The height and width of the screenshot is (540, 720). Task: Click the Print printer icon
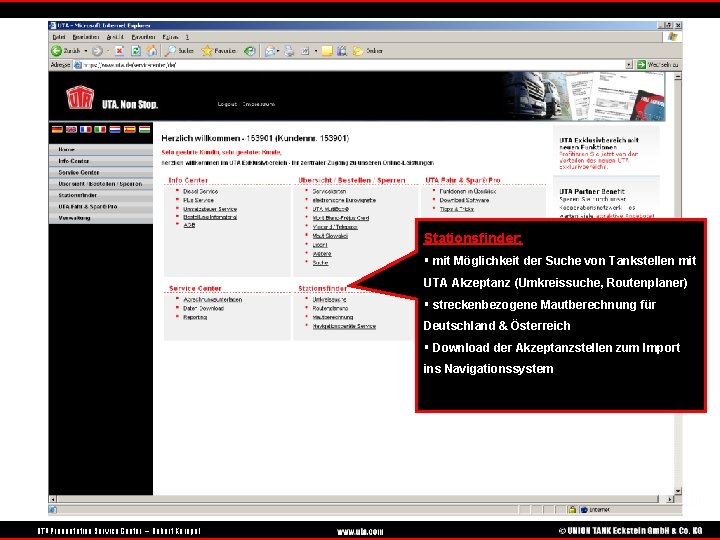coord(289,51)
